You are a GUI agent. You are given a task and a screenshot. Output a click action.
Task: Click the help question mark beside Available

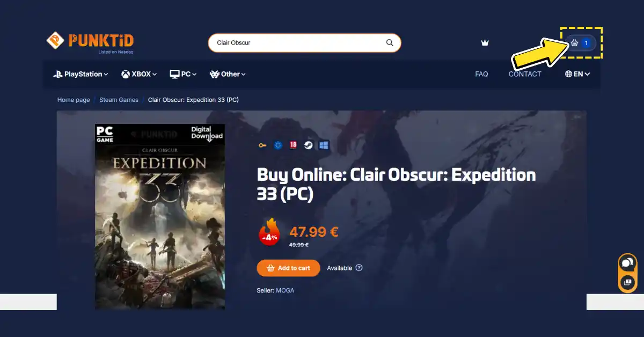pos(359,268)
